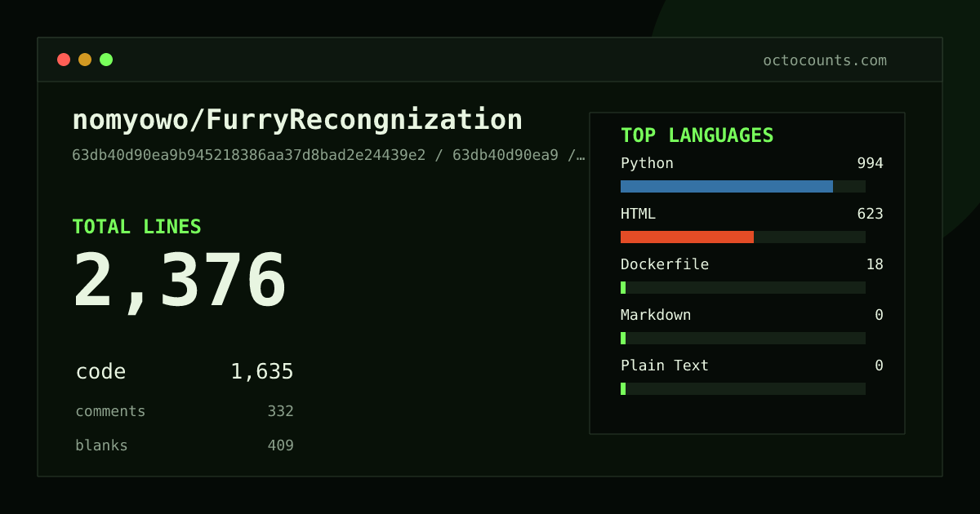Open the octocounts.com link
The height and width of the screenshot is (514, 980).
[825, 60]
